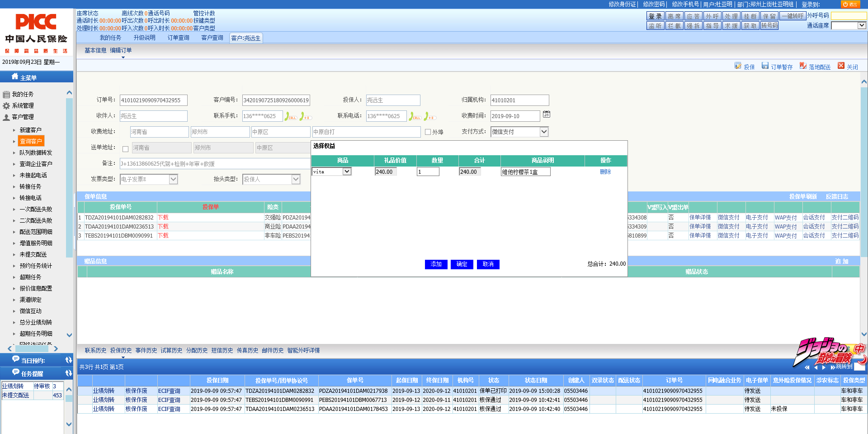Switch to the 订单查询 tab
868x434 pixels.
tap(178, 38)
